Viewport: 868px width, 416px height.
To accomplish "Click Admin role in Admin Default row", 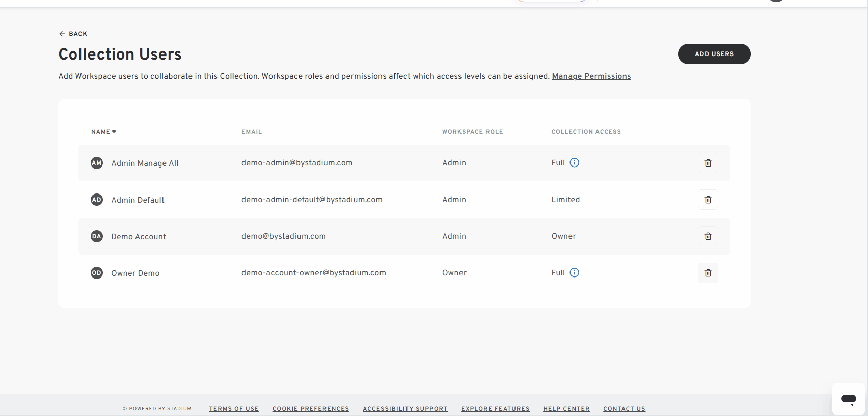I will coord(454,200).
